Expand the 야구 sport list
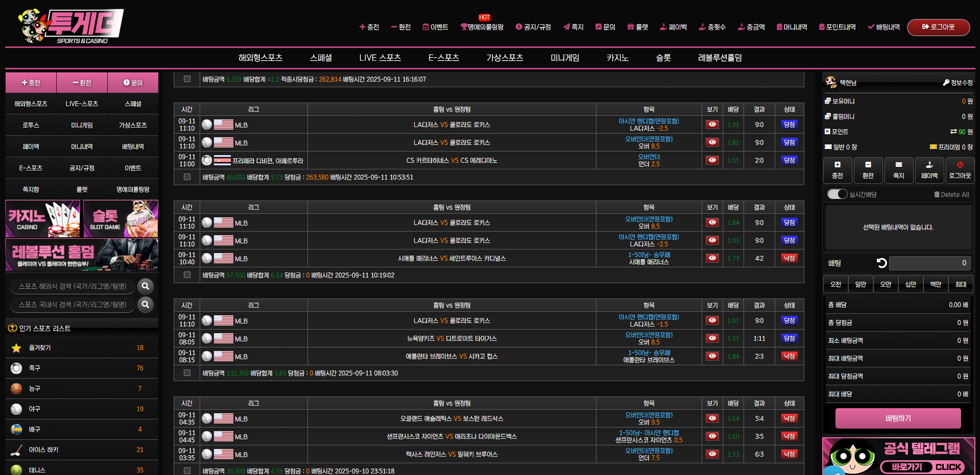This screenshot has width=980, height=475. point(34,409)
